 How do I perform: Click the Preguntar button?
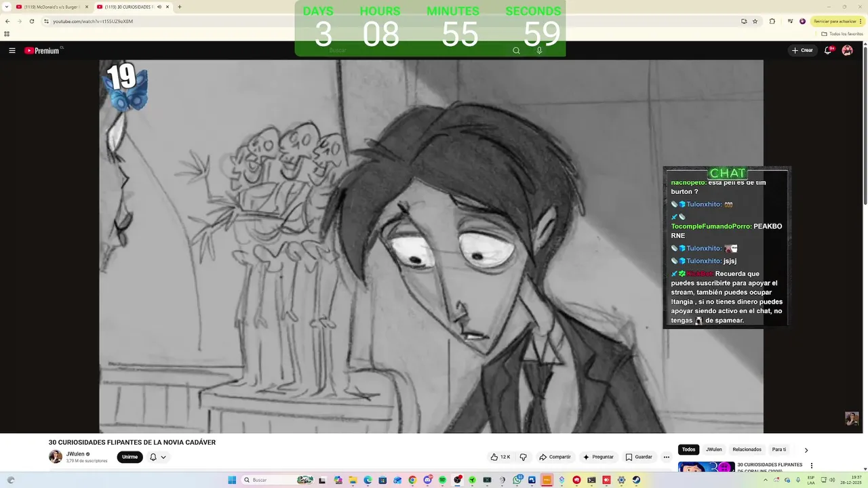point(598,457)
